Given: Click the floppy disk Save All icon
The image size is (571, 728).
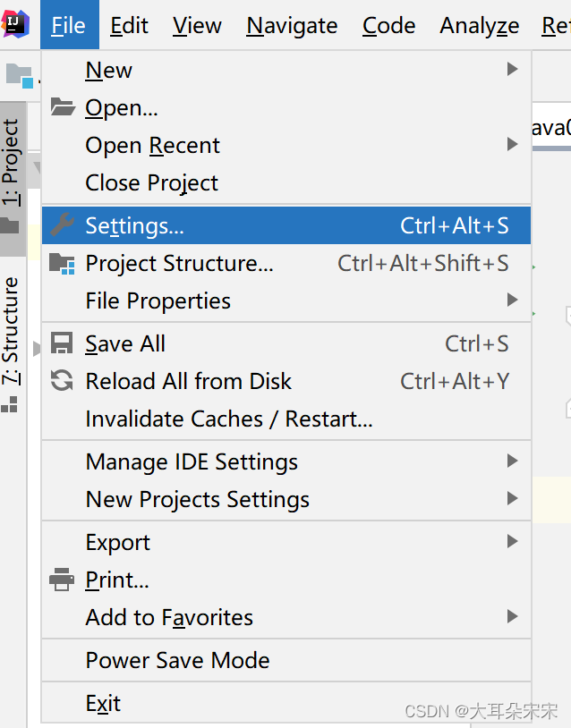Looking at the screenshot, I should [62, 343].
